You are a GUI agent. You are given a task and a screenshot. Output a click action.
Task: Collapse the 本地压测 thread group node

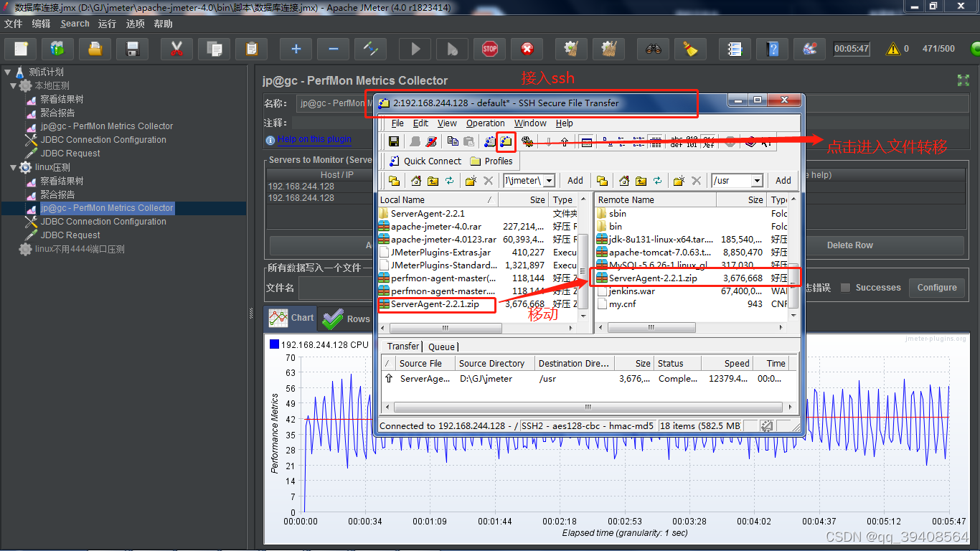tap(14, 85)
